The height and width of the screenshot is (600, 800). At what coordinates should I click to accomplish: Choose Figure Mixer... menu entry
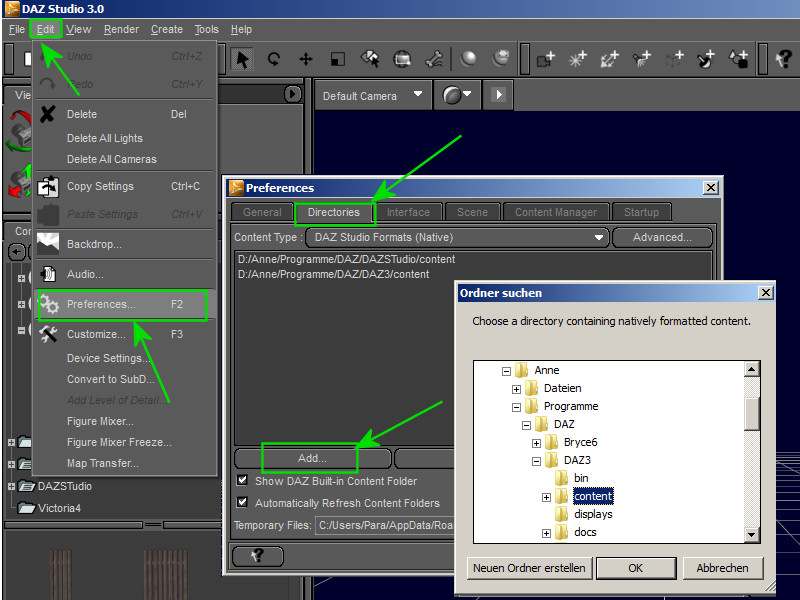(x=122, y=421)
